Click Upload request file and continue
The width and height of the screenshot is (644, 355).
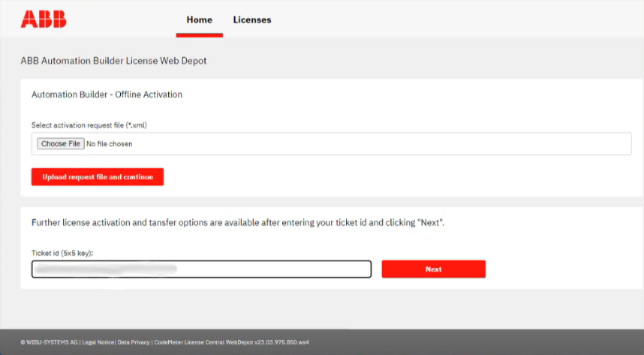pyautogui.click(x=98, y=176)
